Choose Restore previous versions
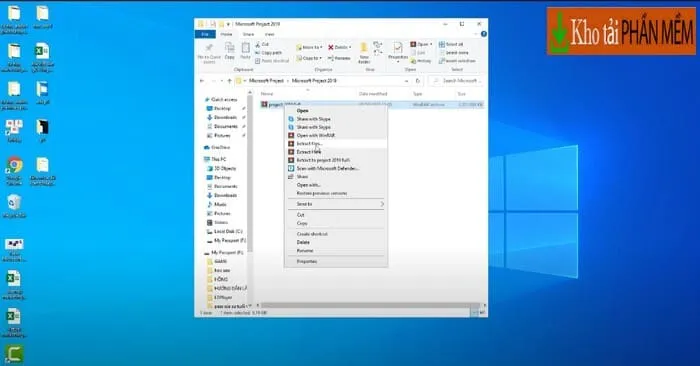 336,193
